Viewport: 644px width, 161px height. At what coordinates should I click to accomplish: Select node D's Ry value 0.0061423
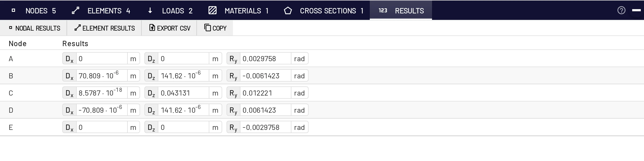[266, 110]
